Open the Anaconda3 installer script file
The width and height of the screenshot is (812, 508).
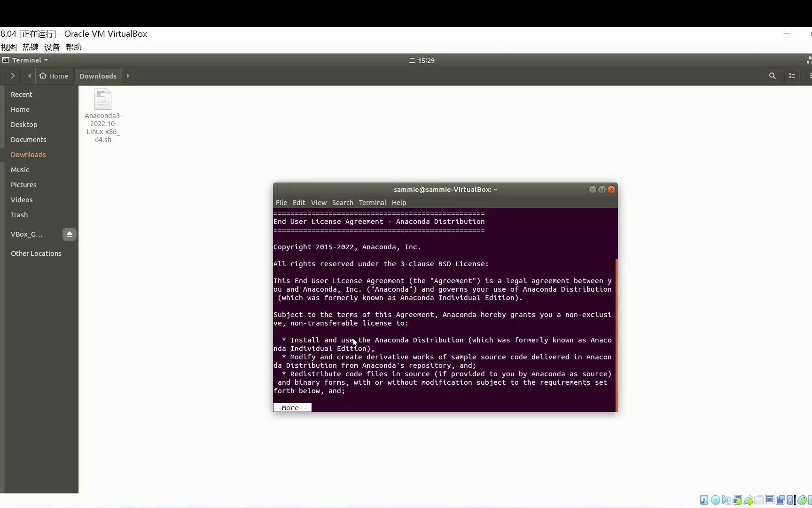[x=103, y=116]
